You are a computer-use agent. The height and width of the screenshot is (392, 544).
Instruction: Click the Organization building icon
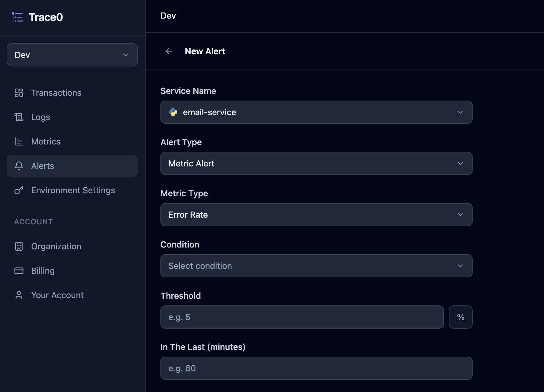pos(19,246)
